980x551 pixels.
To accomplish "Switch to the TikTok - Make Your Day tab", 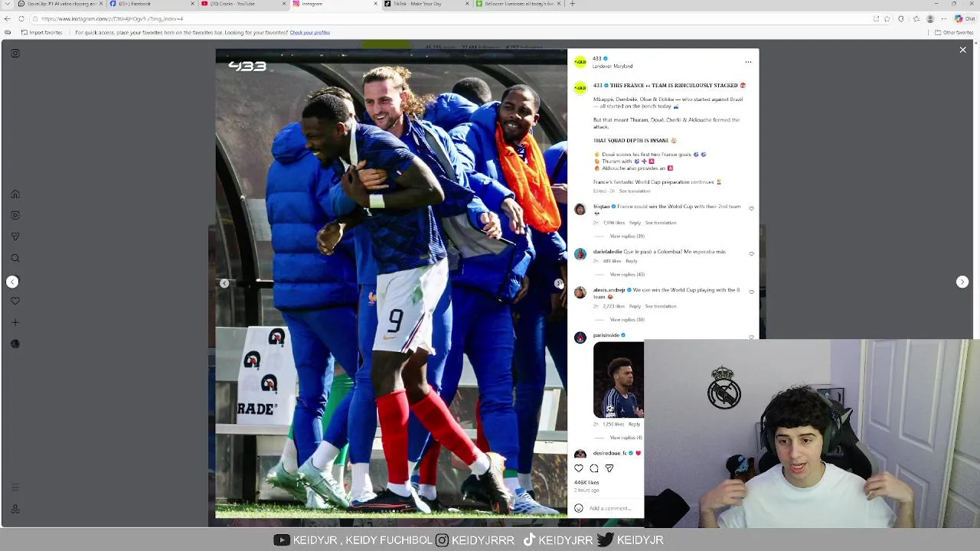I will click(426, 4).
